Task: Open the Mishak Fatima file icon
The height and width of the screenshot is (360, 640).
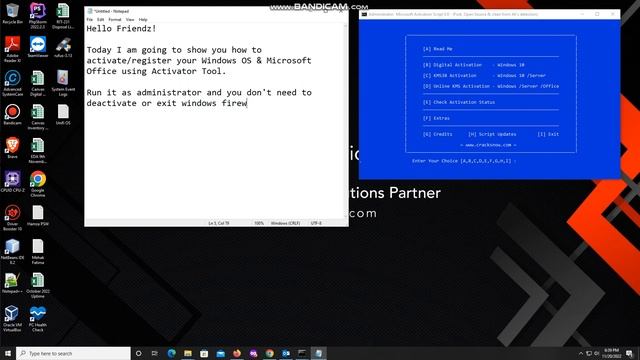Action: (x=38, y=251)
